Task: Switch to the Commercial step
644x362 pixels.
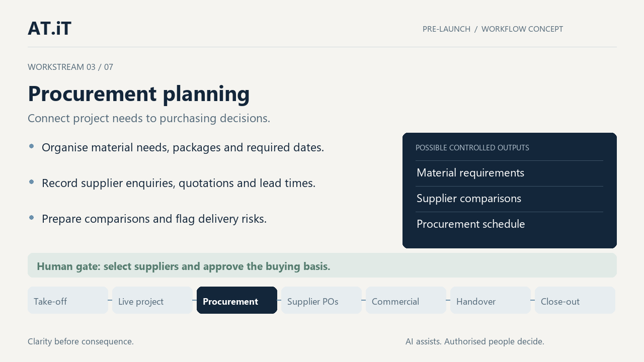Action: tap(406, 300)
